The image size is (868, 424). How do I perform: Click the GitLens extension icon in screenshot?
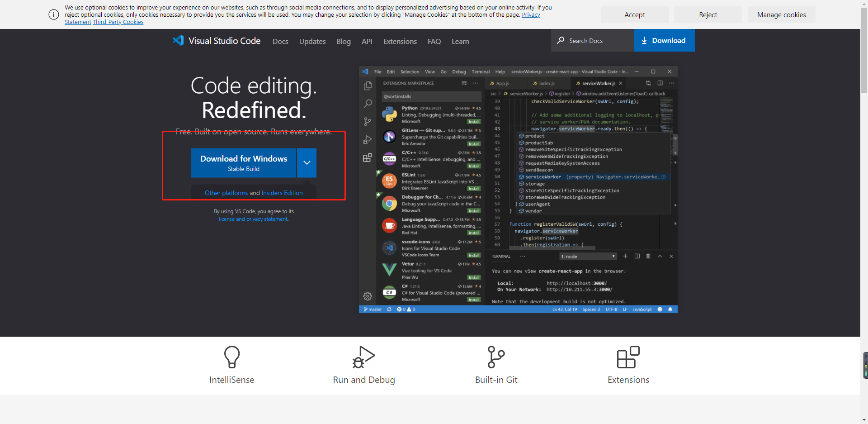389,137
